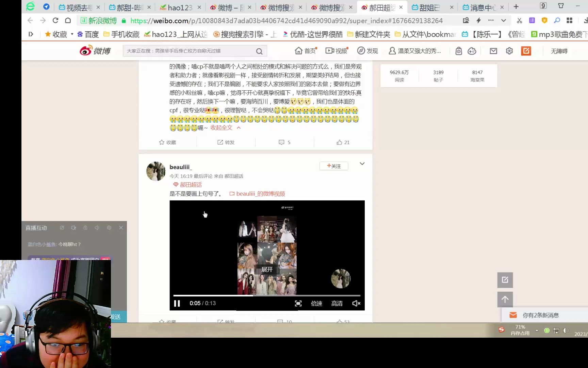
Task: Click the floating edit post button
Action: point(505,280)
